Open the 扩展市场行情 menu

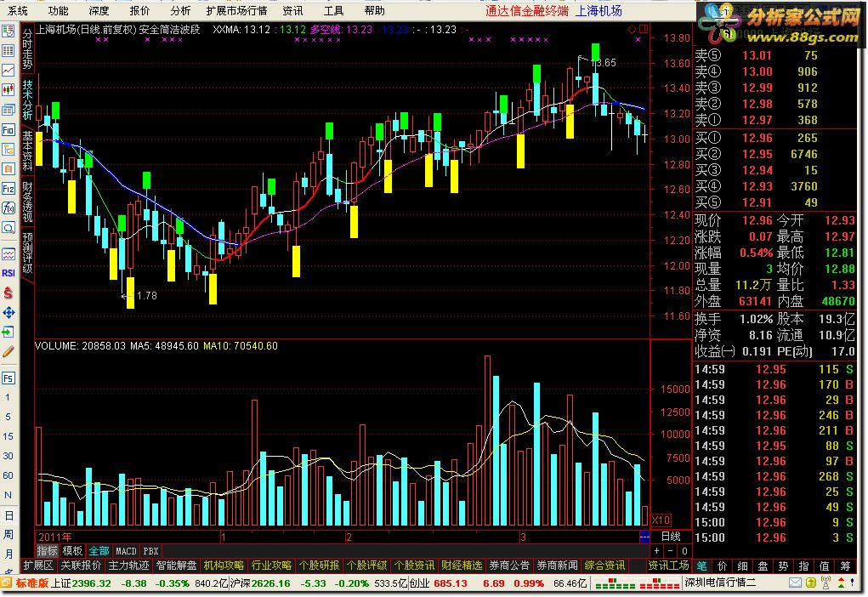[x=236, y=10]
